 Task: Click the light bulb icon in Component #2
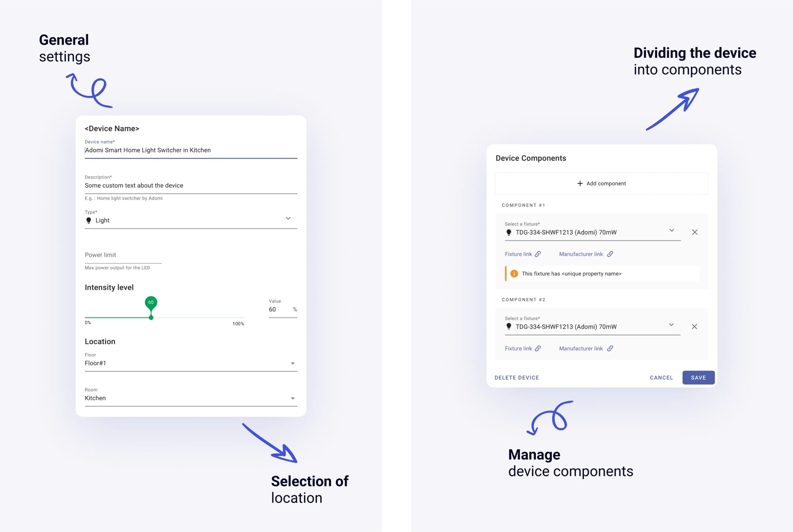pyautogui.click(x=508, y=327)
